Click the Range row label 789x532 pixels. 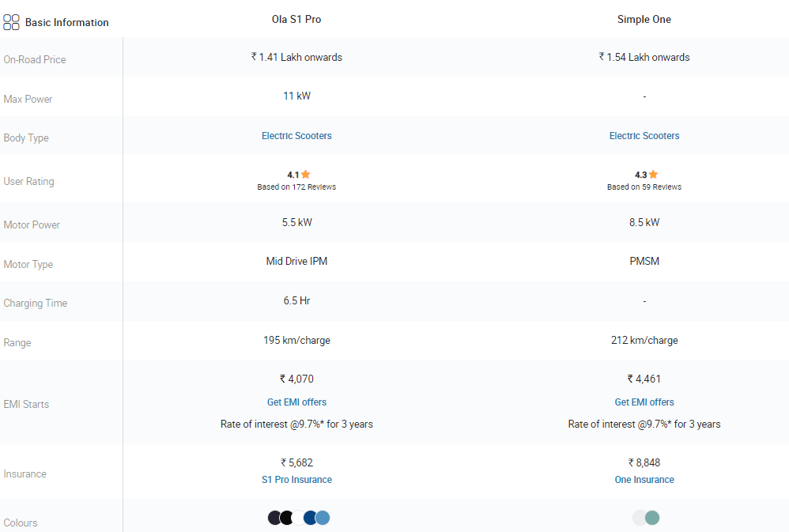(x=17, y=342)
